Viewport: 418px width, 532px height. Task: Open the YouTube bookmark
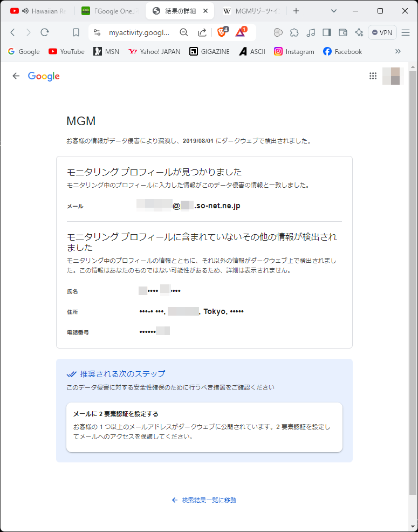tap(66, 52)
